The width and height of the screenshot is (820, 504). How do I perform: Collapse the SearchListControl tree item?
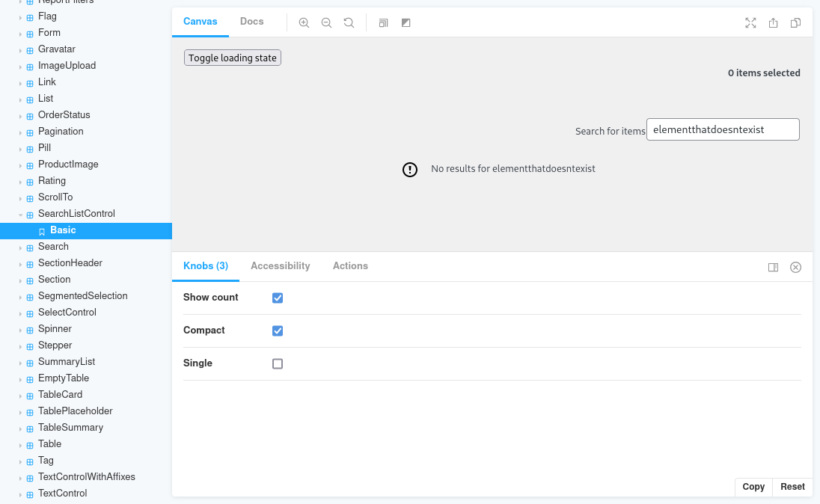click(20, 214)
